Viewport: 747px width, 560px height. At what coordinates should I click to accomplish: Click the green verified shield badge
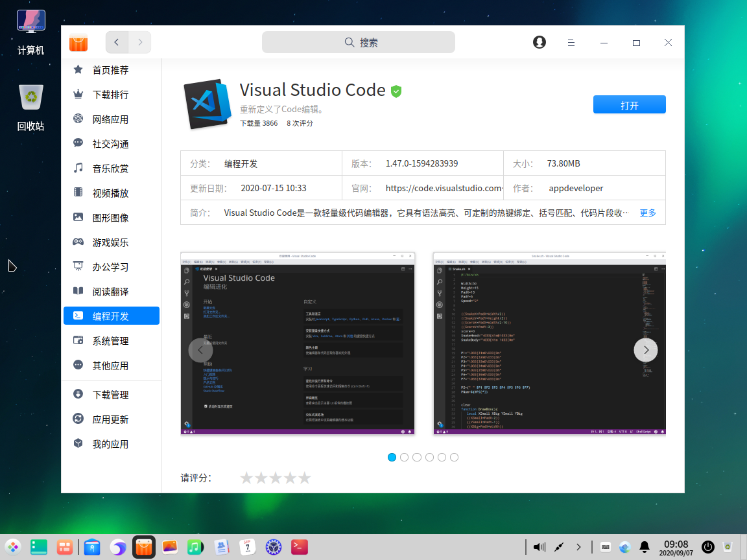pos(396,91)
